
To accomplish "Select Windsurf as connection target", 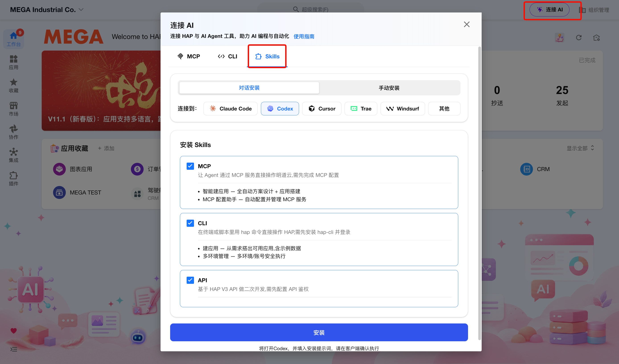I will (x=403, y=108).
